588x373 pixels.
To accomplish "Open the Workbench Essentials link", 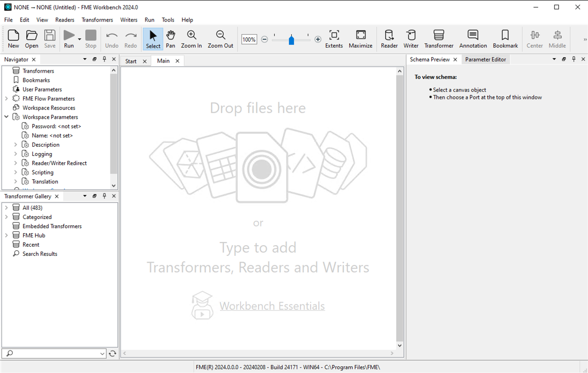I will (272, 305).
